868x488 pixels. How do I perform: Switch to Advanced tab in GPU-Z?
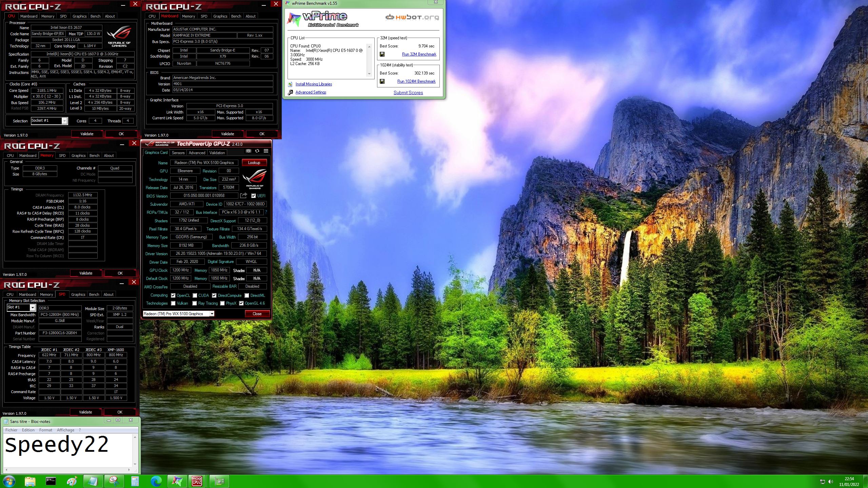[197, 153]
